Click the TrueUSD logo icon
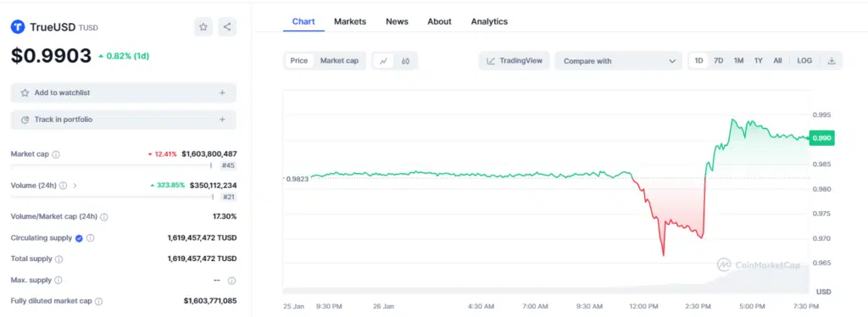 click(x=18, y=26)
